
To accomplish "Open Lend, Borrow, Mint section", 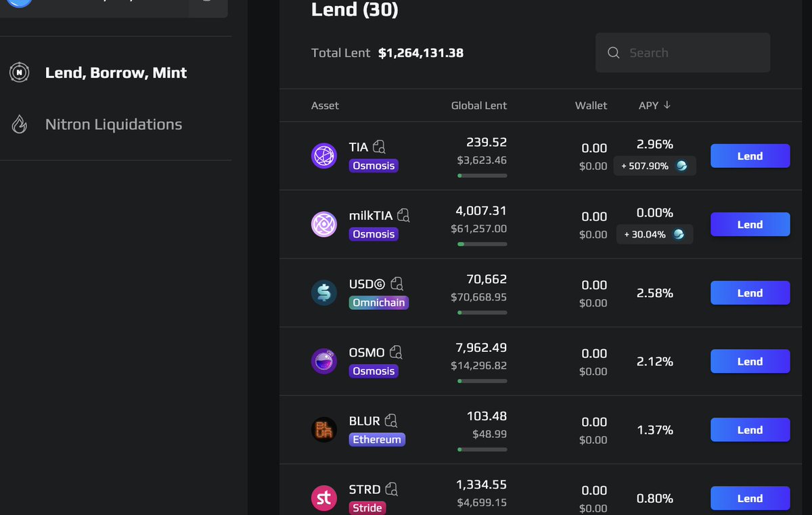I will [x=116, y=72].
